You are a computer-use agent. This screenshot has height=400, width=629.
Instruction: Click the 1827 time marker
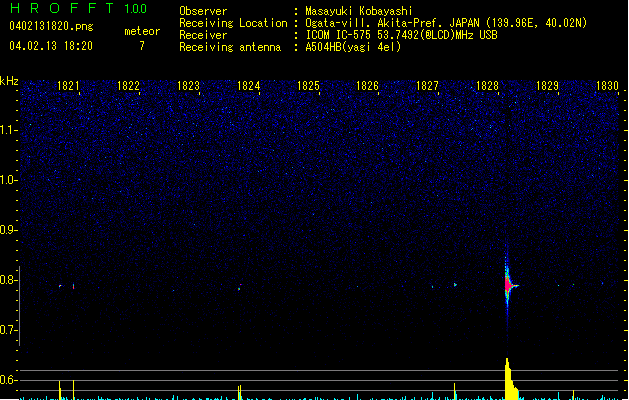point(428,86)
